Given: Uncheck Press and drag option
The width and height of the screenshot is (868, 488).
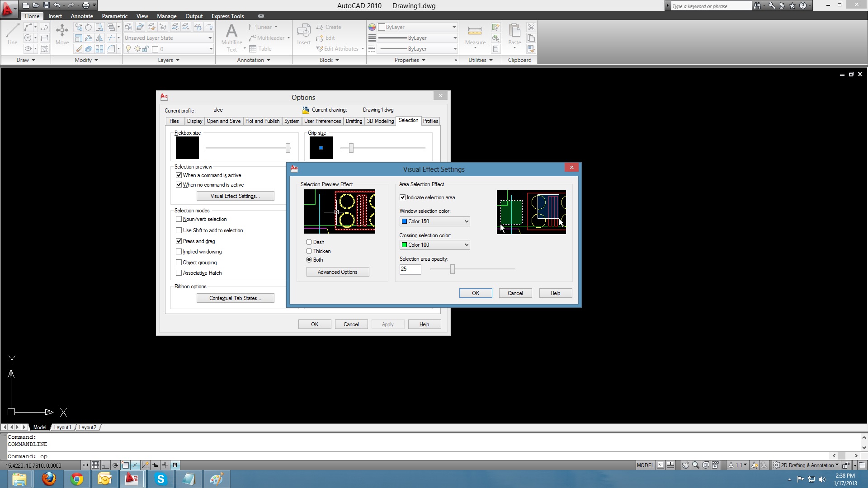Looking at the screenshot, I should point(179,241).
